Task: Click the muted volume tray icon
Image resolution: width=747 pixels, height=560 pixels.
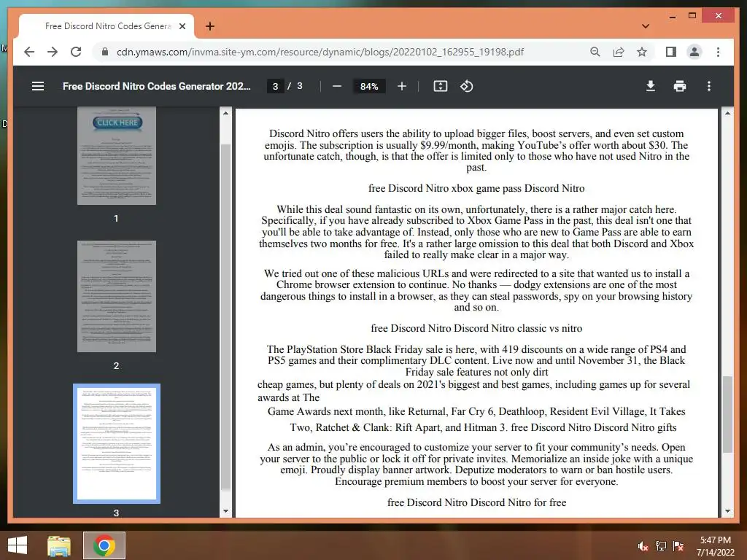Action: [643, 546]
